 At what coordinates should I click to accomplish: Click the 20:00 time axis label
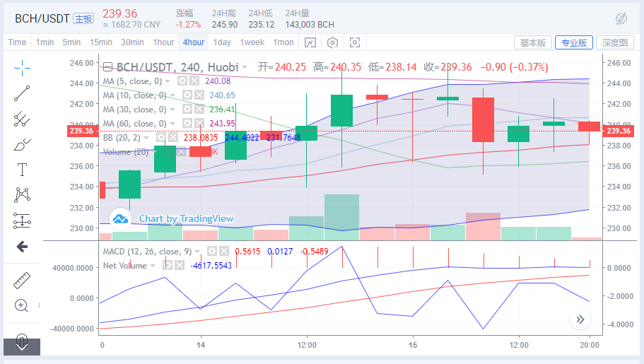[x=589, y=345]
